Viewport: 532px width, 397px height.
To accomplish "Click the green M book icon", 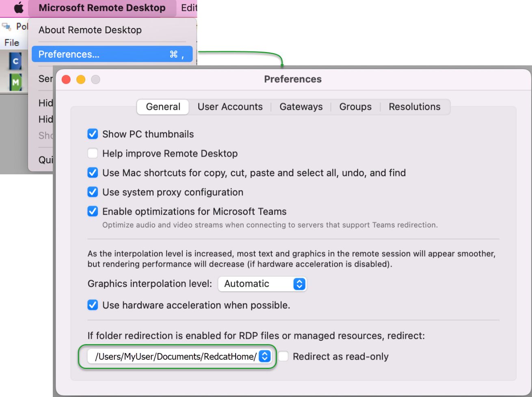I will (15, 82).
